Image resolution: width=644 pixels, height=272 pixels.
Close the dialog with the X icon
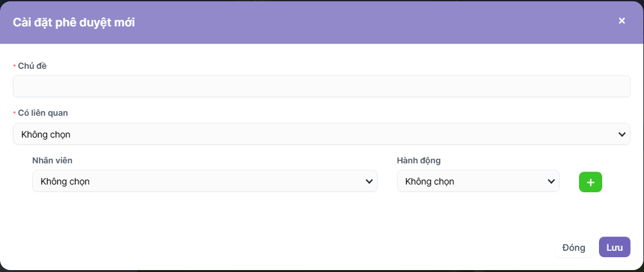tap(621, 21)
